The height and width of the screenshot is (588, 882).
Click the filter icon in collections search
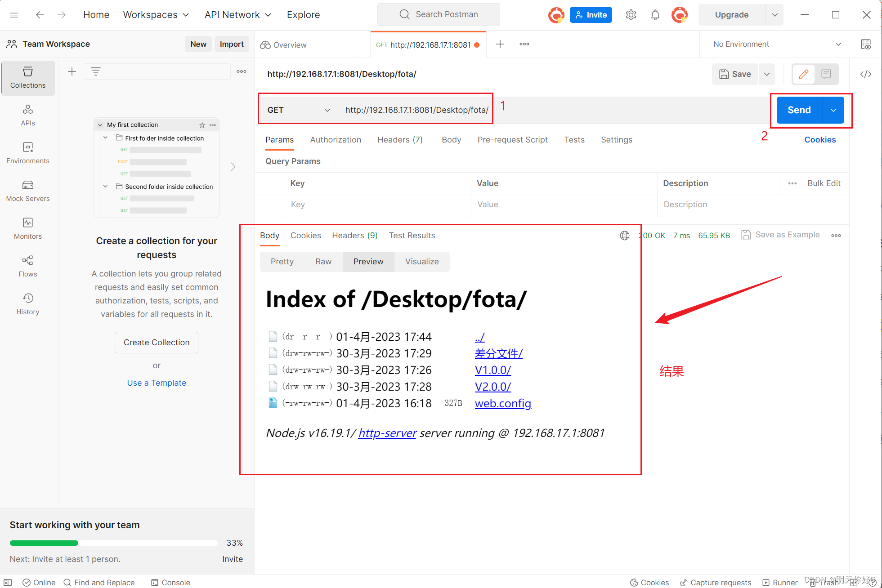96,71
